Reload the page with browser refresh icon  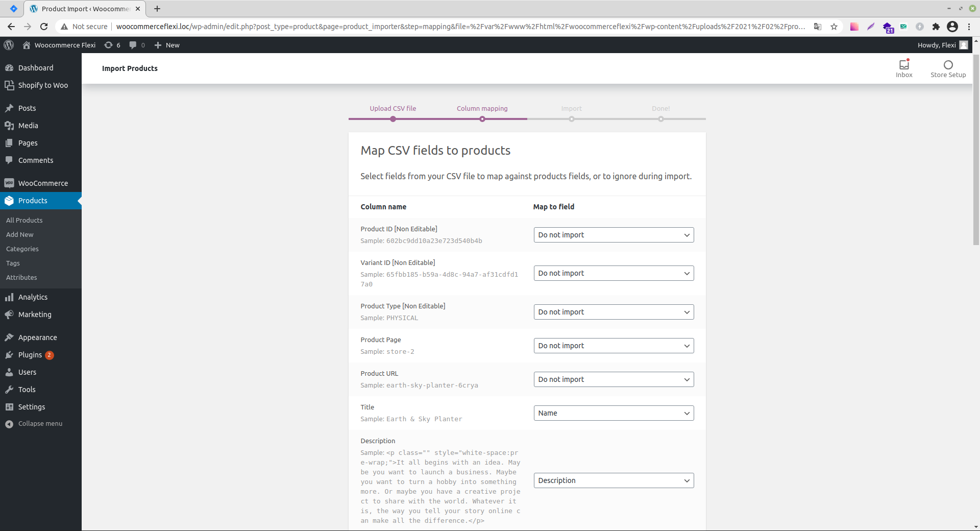(44, 27)
